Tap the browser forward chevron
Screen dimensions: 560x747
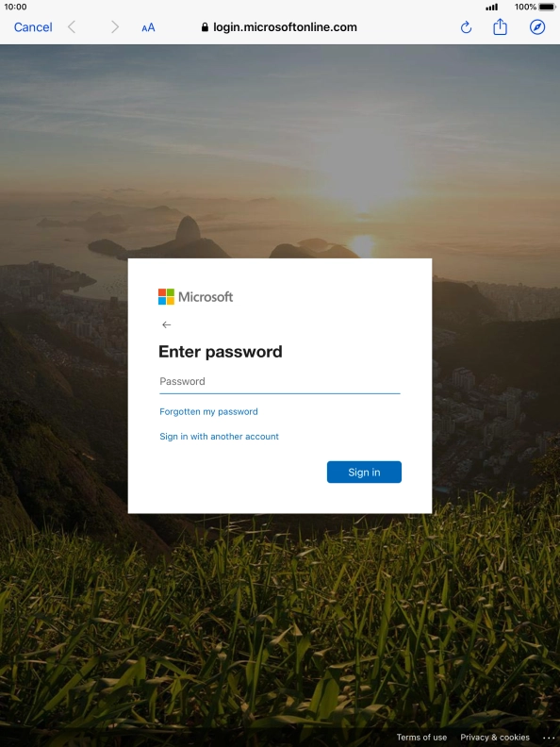click(x=114, y=27)
